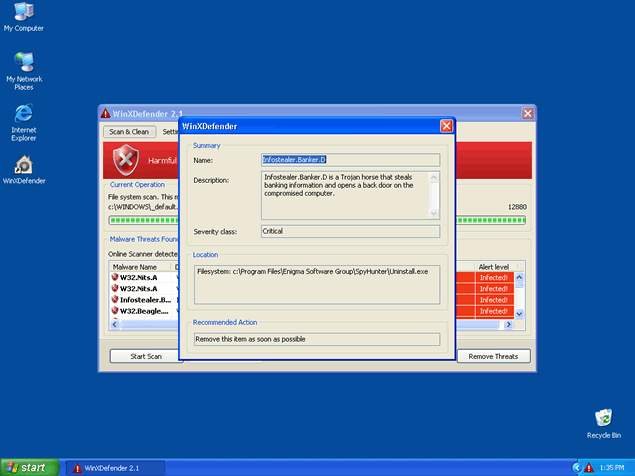This screenshot has height=476, width=635.
Task: Click the WinXDefender alert tray icon
Action: click(590, 468)
